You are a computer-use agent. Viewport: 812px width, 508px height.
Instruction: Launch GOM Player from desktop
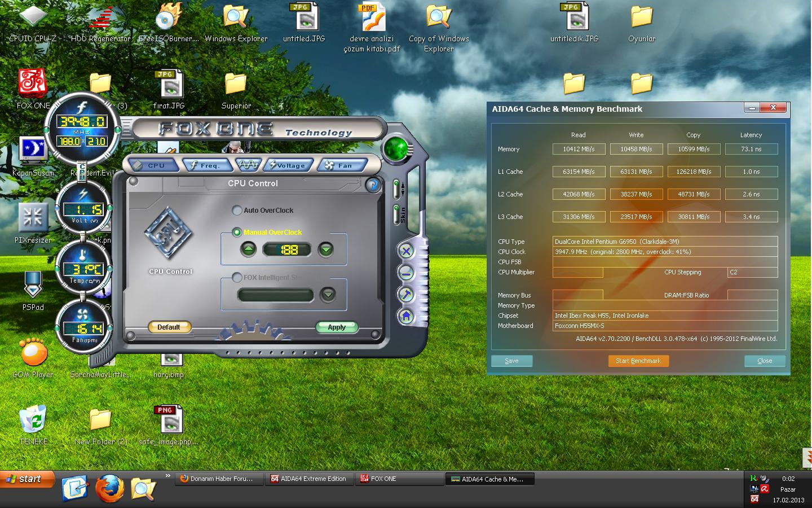click(33, 358)
